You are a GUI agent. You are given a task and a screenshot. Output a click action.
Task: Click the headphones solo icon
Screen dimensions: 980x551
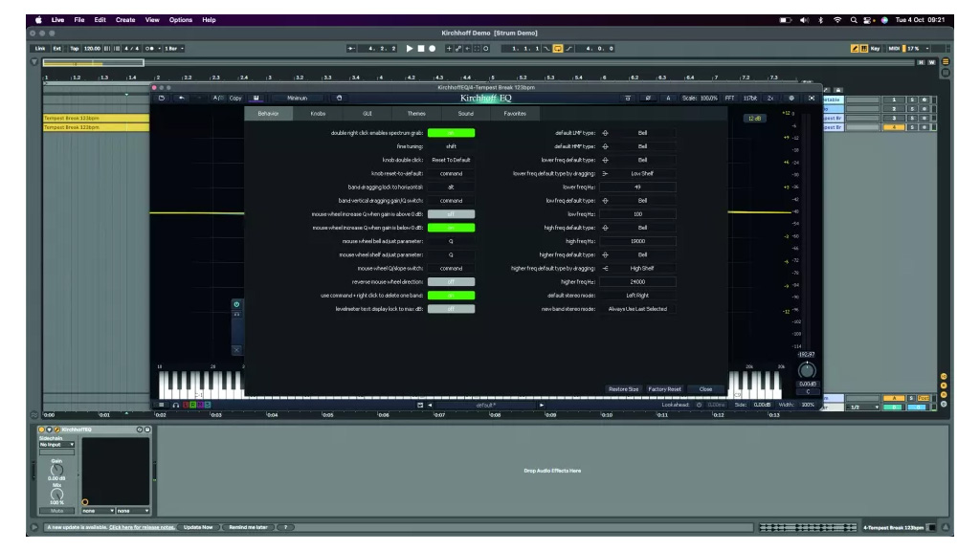point(176,405)
